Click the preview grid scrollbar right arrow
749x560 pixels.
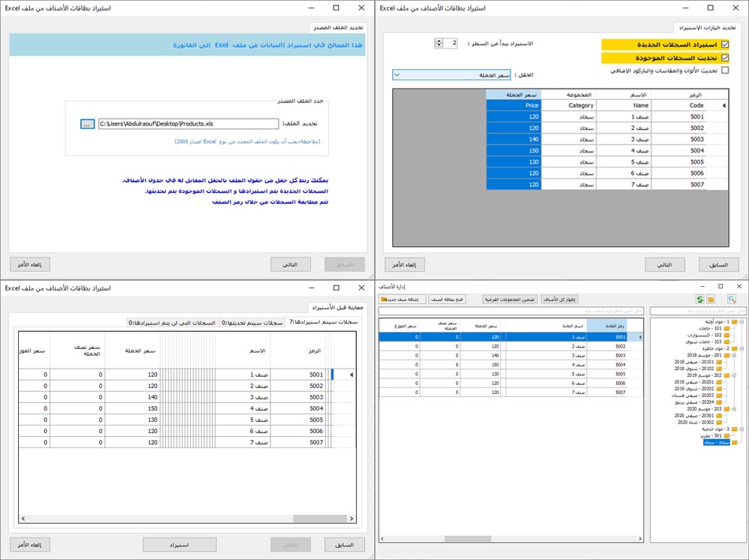[352, 519]
